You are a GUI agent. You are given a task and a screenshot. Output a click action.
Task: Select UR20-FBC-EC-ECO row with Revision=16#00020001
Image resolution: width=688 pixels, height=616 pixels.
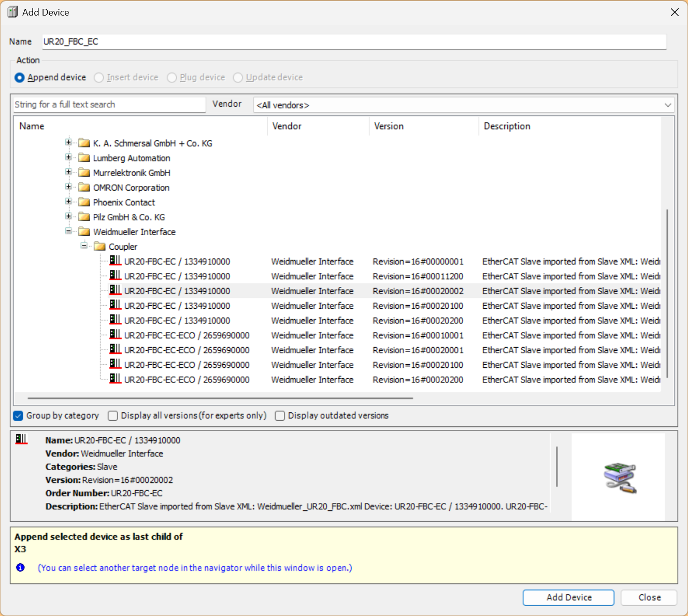(337, 350)
